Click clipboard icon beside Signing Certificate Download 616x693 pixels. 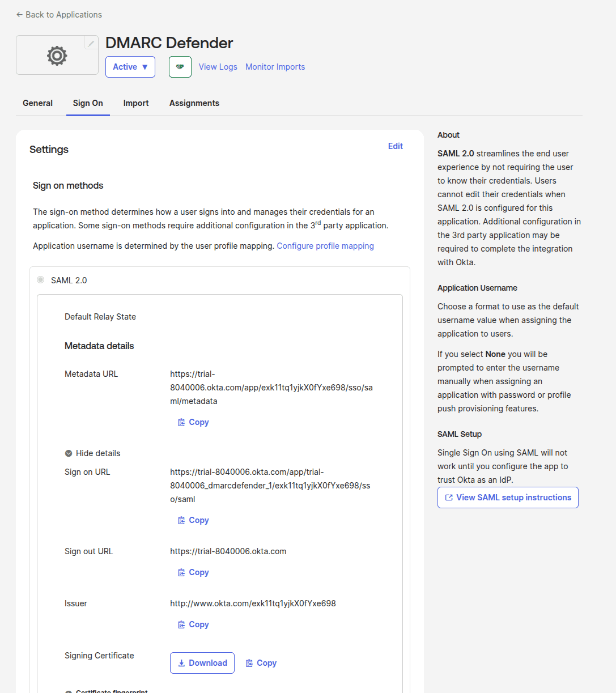tap(249, 663)
